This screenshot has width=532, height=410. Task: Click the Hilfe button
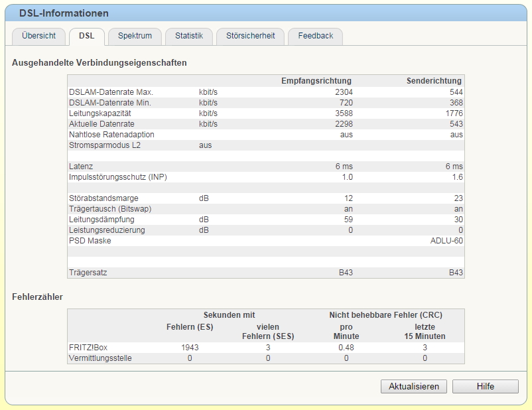485,386
